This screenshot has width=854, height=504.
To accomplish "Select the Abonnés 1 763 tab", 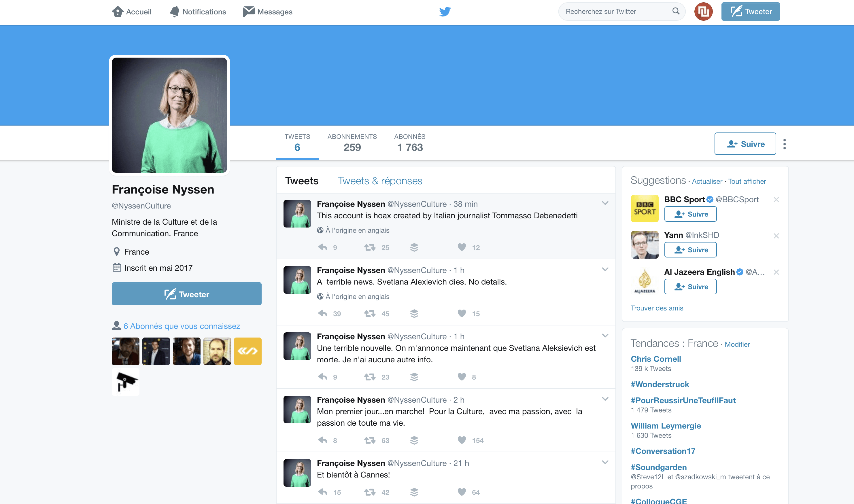I will 410,143.
